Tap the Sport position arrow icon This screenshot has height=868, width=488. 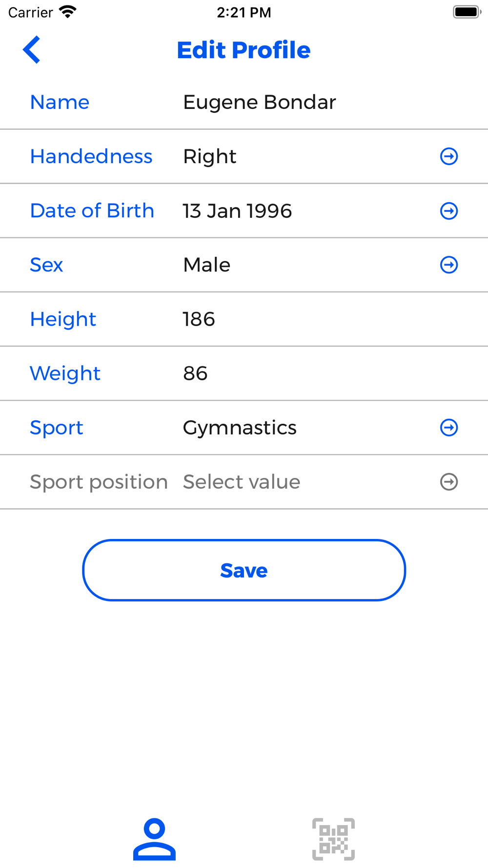pos(449,482)
